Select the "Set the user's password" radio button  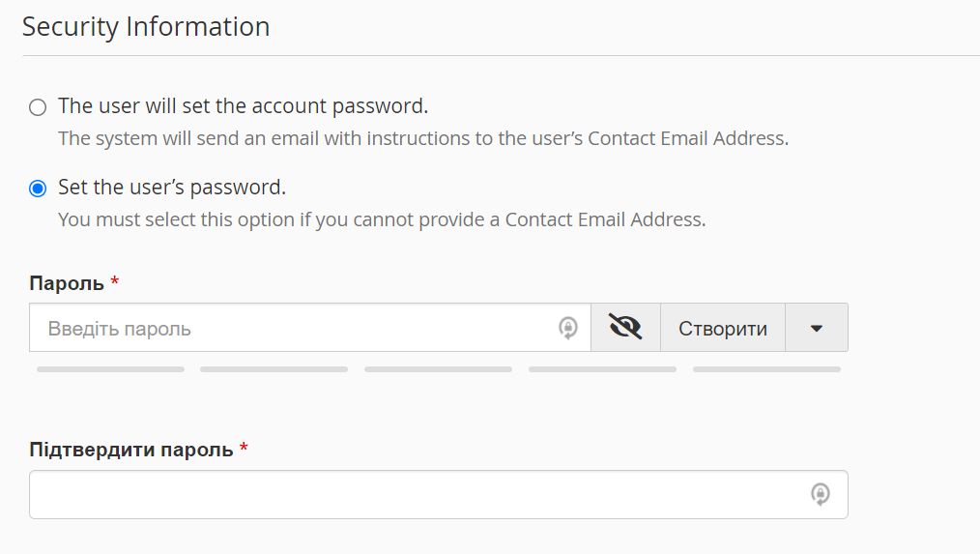click(38, 188)
